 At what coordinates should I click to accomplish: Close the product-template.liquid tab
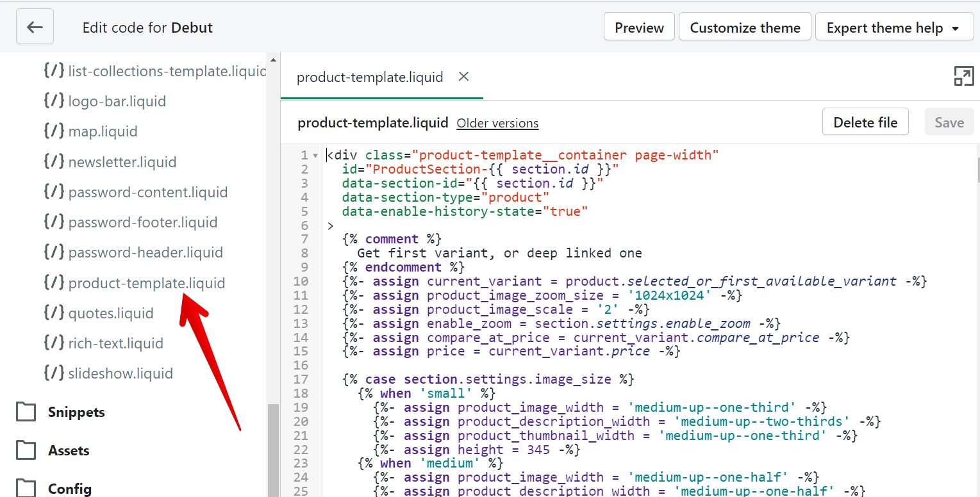point(463,77)
